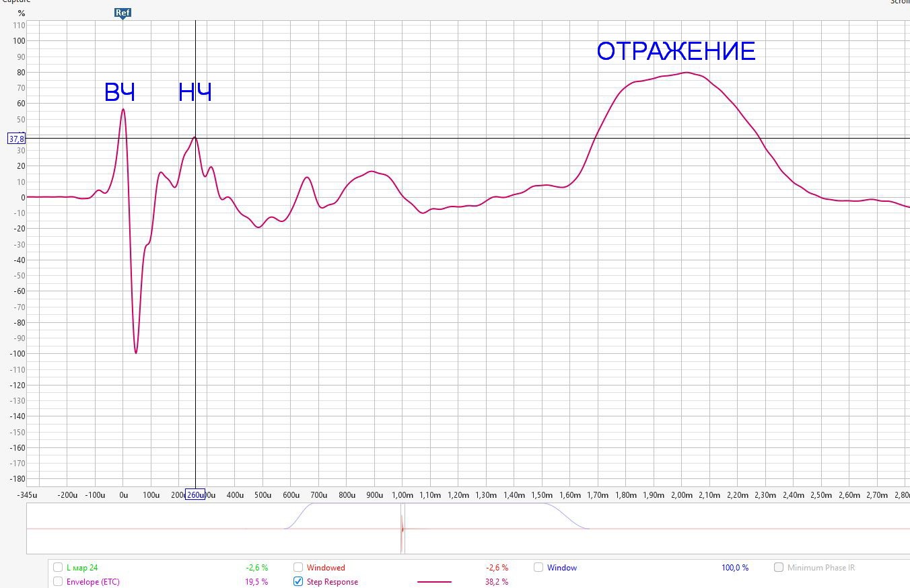Click the ВЧ annotation label
Image resolution: width=910 pixels, height=588 pixels.
pos(120,93)
